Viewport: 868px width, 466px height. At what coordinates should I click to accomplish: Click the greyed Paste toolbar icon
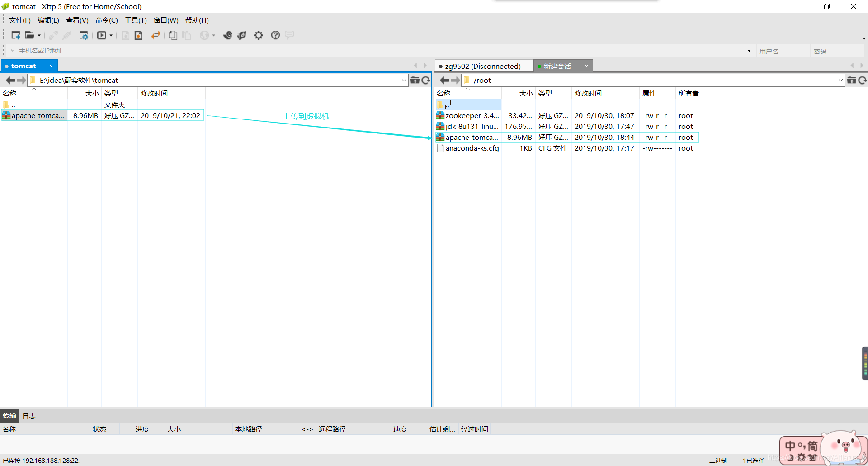[x=186, y=35]
